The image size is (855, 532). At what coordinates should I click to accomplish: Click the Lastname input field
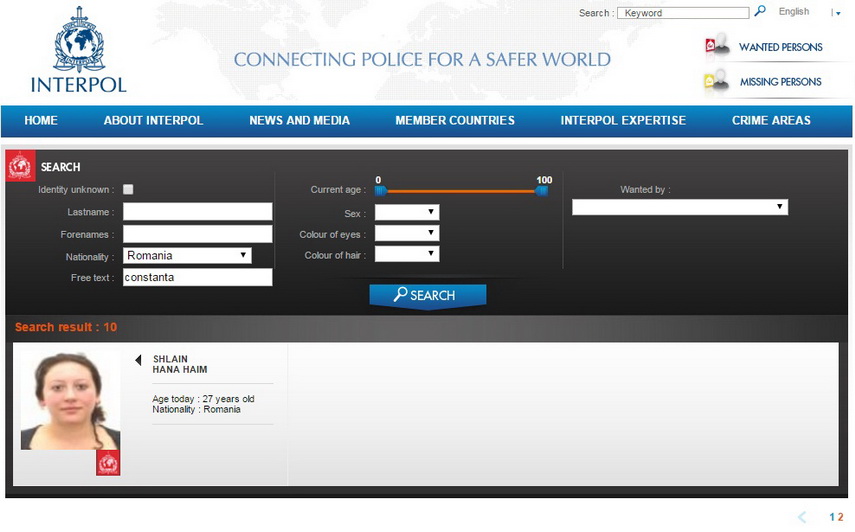coord(197,212)
